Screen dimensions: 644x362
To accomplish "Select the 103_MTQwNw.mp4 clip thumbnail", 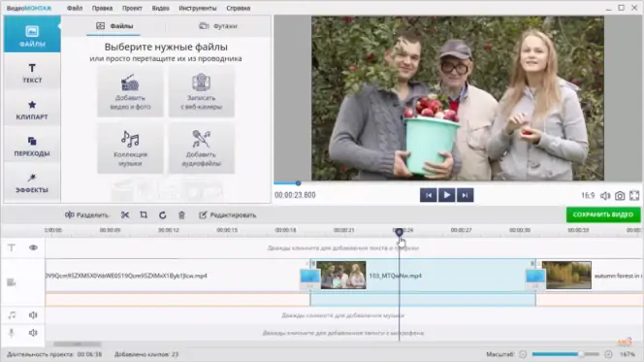I will click(x=343, y=276).
